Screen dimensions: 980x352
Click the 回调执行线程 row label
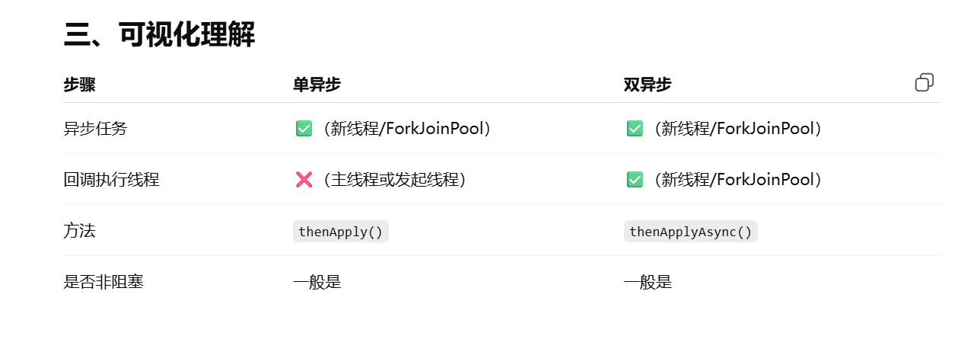point(111,180)
